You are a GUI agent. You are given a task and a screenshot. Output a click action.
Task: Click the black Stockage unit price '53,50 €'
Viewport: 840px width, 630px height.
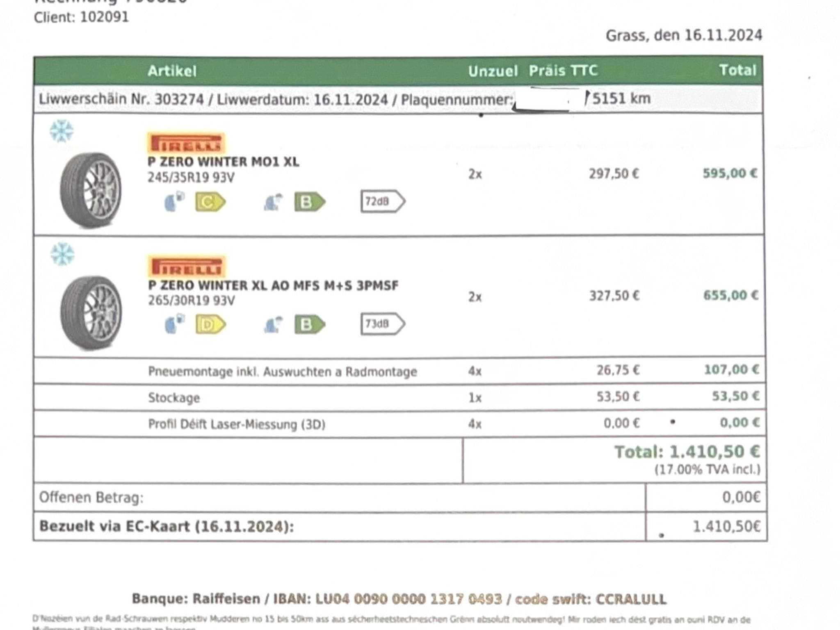tap(618, 397)
